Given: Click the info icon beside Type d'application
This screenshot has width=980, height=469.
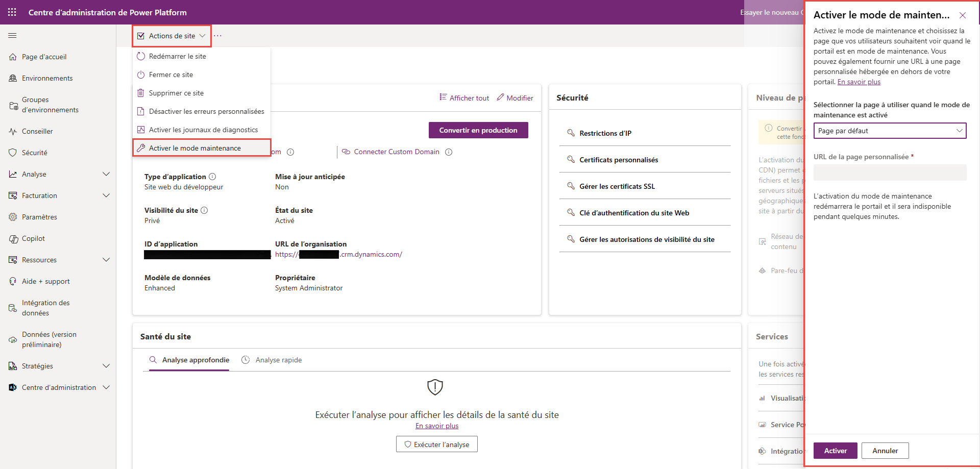Looking at the screenshot, I should point(213,176).
